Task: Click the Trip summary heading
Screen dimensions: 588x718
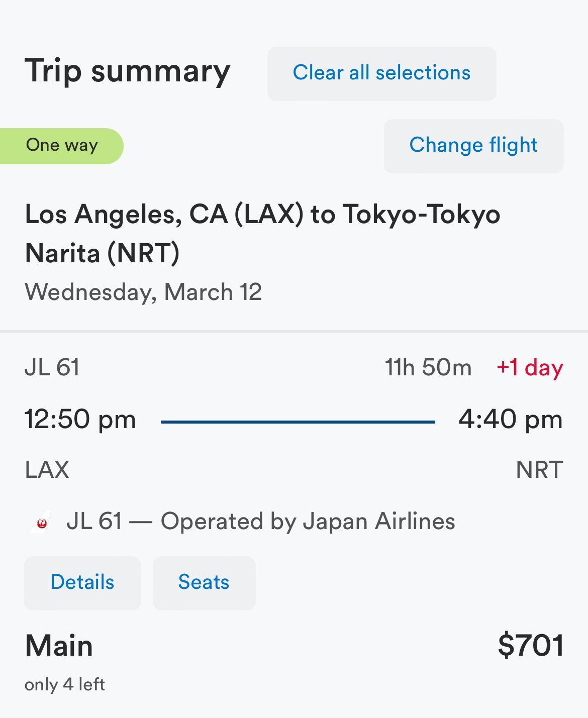Action: [x=128, y=71]
